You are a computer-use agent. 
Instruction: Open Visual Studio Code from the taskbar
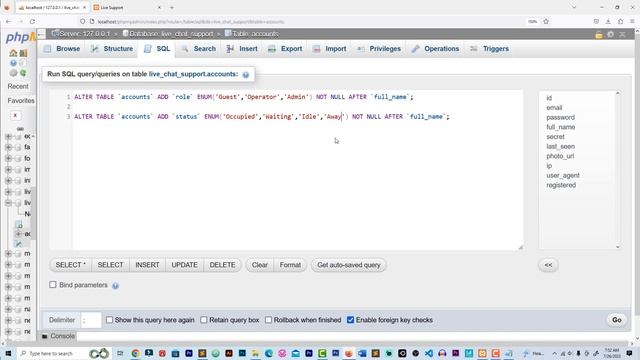click(429, 353)
